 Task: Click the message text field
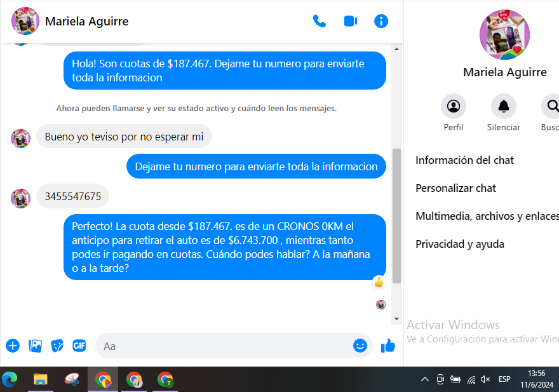coord(222,346)
